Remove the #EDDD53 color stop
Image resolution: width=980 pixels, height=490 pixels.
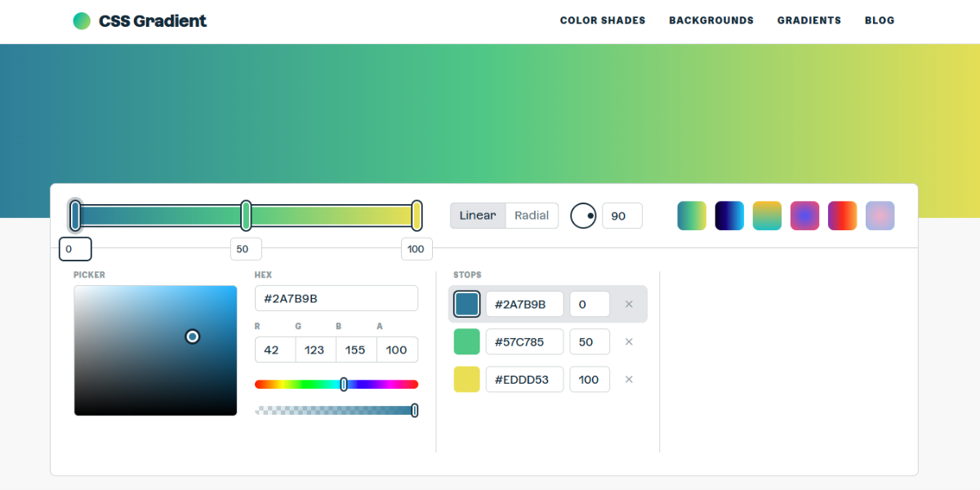pos(629,379)
